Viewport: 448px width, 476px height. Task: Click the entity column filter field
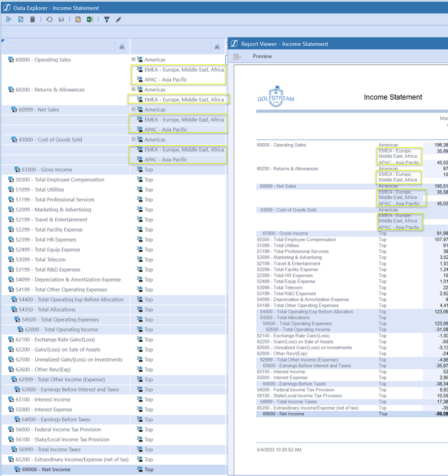coord(173,47)
